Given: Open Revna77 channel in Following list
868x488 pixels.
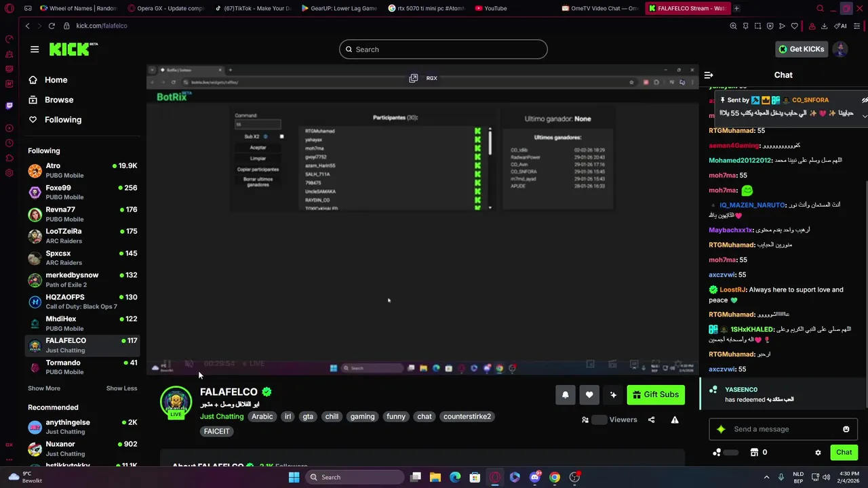Looking at the screenshot, I should point(82,214).
